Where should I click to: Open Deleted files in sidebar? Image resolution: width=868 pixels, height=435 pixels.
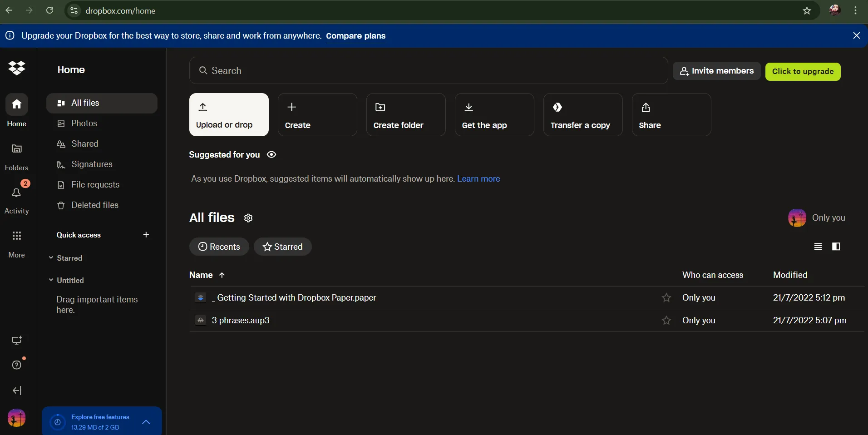tap(102, 205)
